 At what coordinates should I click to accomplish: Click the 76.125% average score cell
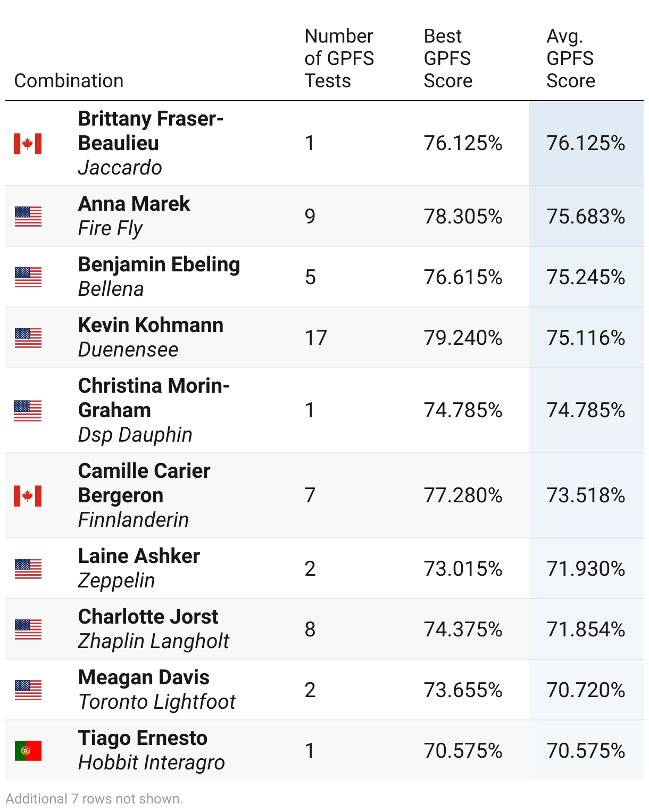tap(586, 143)
